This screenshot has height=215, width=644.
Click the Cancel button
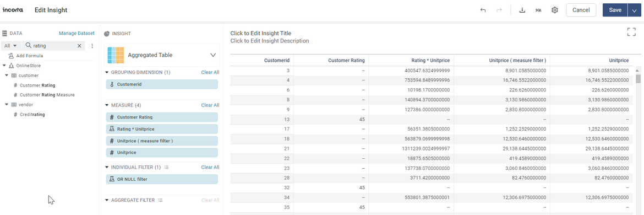point(581,10)
